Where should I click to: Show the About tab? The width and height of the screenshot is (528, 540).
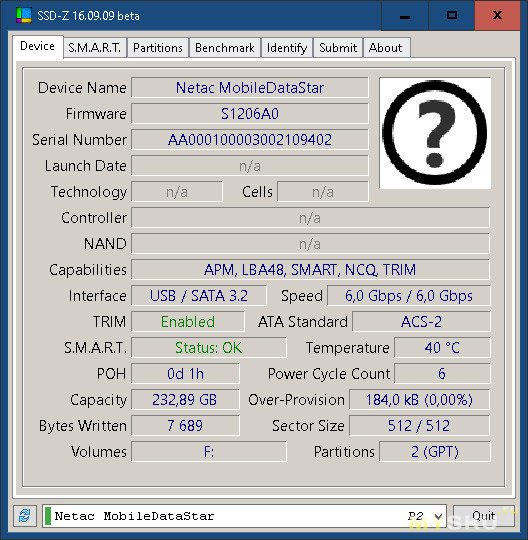pos(386,48)
